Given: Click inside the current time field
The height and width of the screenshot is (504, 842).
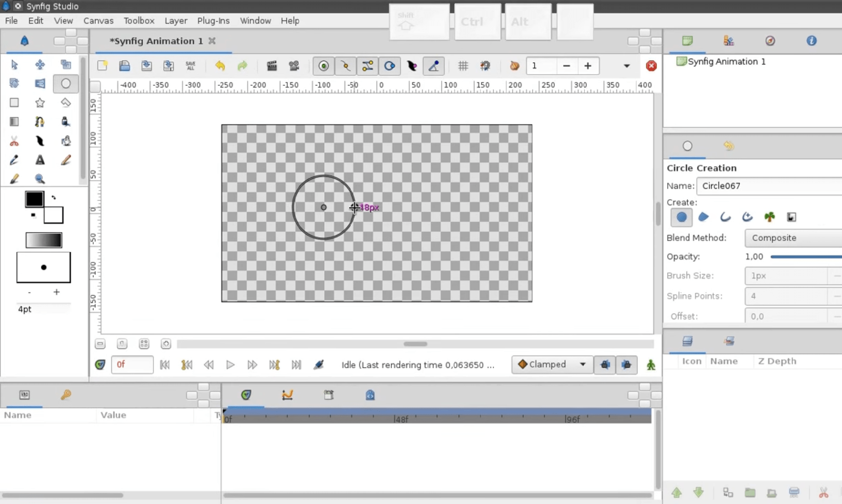Looking at the screenshot, I should click(x=132, y=365).
